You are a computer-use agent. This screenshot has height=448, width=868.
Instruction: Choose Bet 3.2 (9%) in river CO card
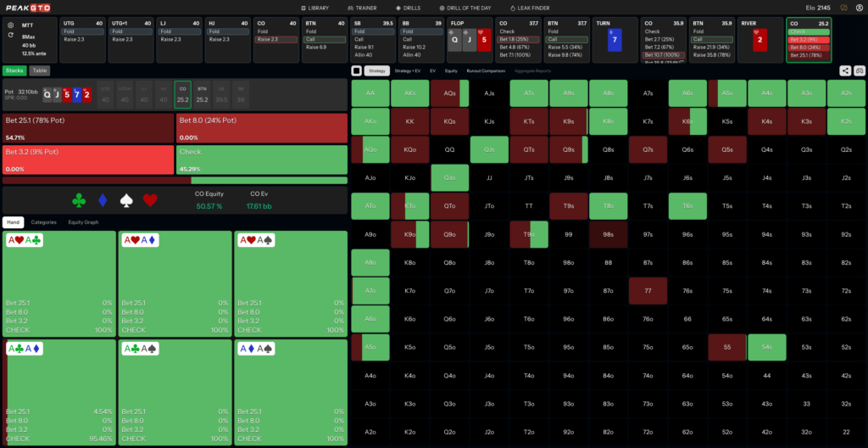[809, 39]
